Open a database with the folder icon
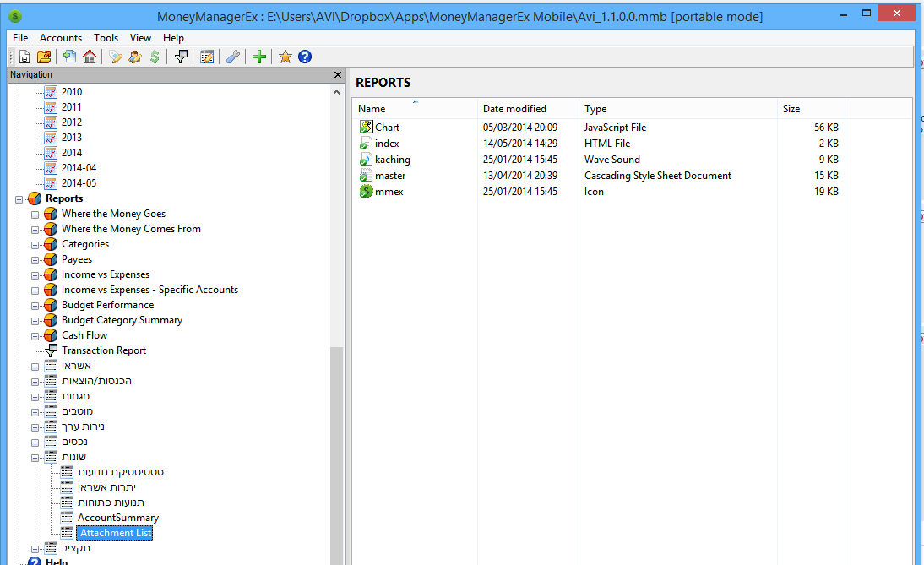The width and height of the screenshot is (924, 565). (44, 57)
